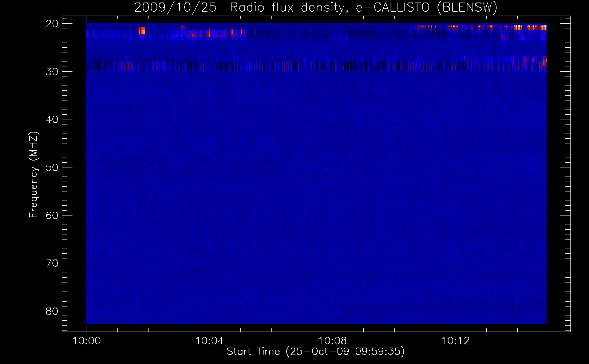The image size is (589, 364).
Task: Click the 60 frequency tick label
Action: (x=52, y=215)
